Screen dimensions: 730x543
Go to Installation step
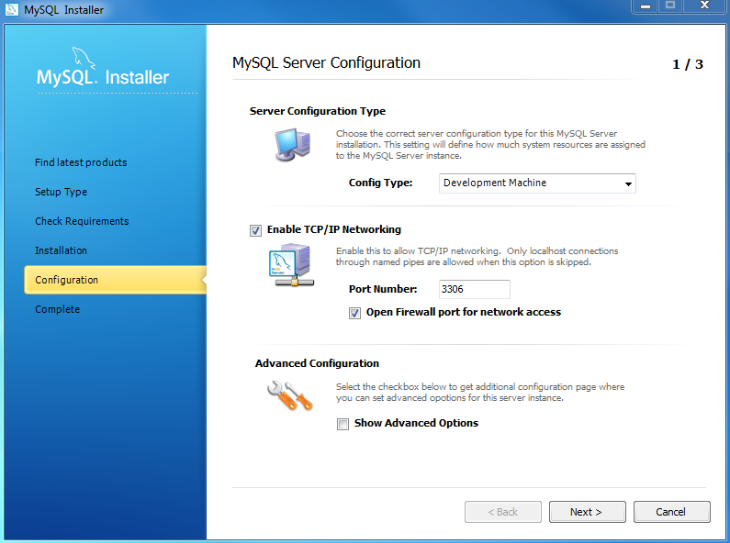click(x=61, y=251)
